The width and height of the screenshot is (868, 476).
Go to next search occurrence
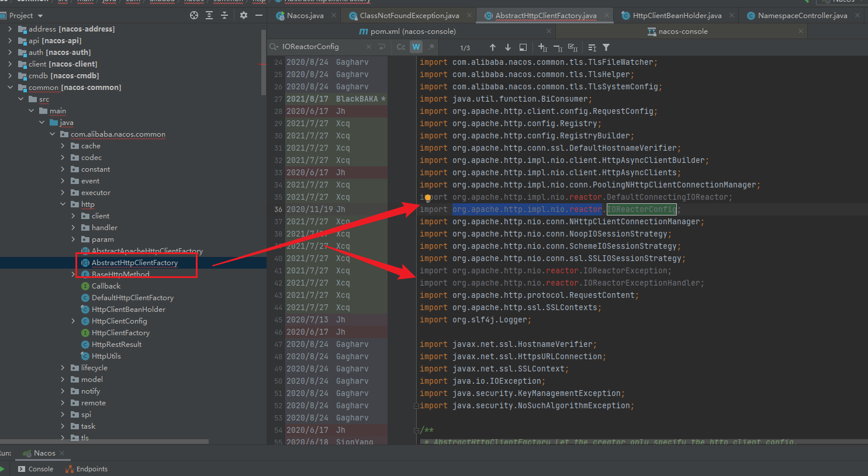tap(508, 47)
